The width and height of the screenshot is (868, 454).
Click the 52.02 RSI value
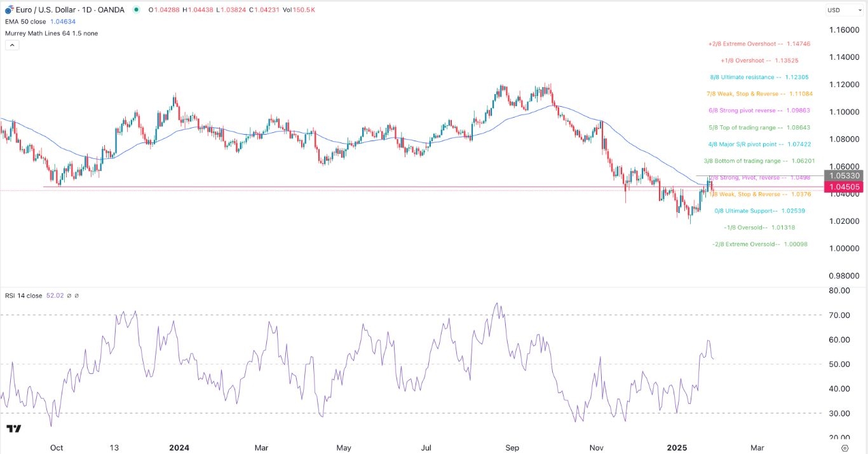tap(55, 295)
